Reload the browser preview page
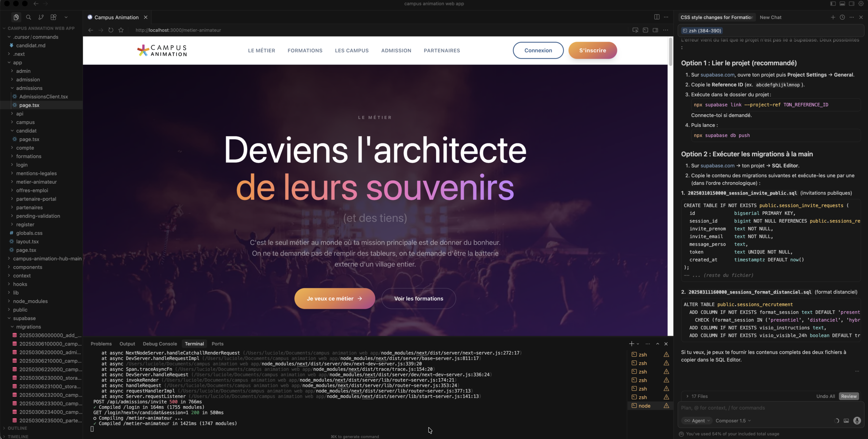Image resolution: width=868 pixels, height=439 pixels. [x=111, y=30]
